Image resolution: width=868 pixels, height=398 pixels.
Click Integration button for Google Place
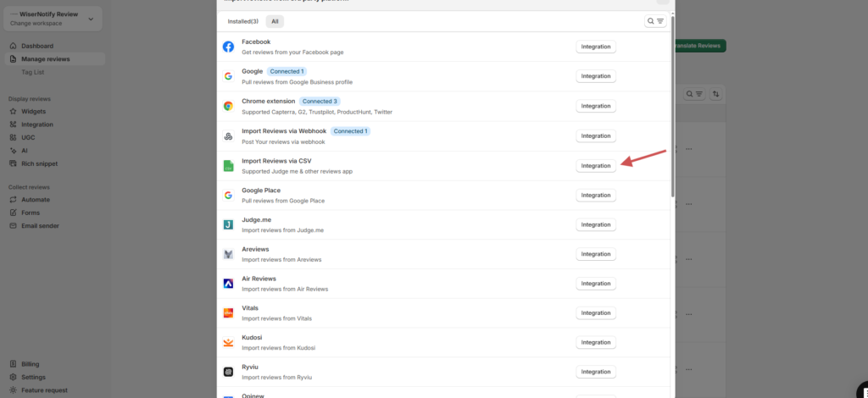pos(595,196)
